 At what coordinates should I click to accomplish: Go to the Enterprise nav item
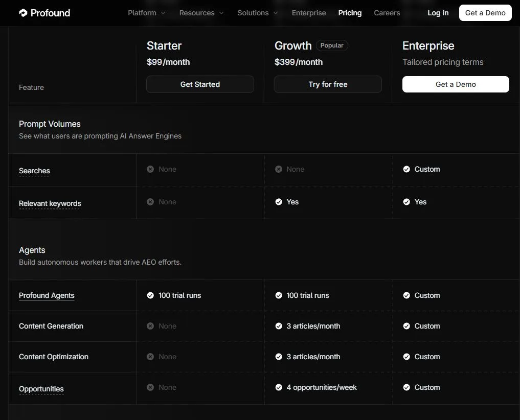point(309,13)
